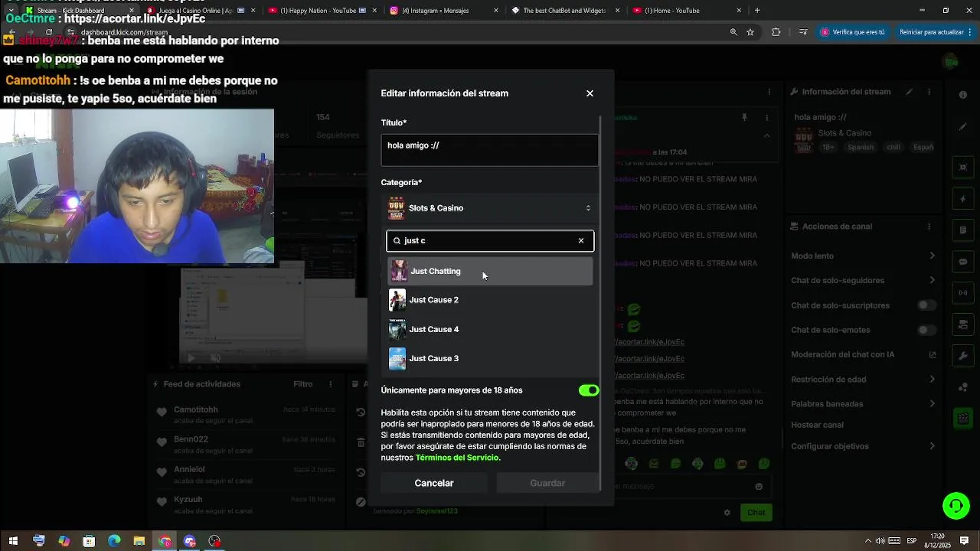Choose Just Cause 2 category
Screen dimensions: 980x551
490,300
